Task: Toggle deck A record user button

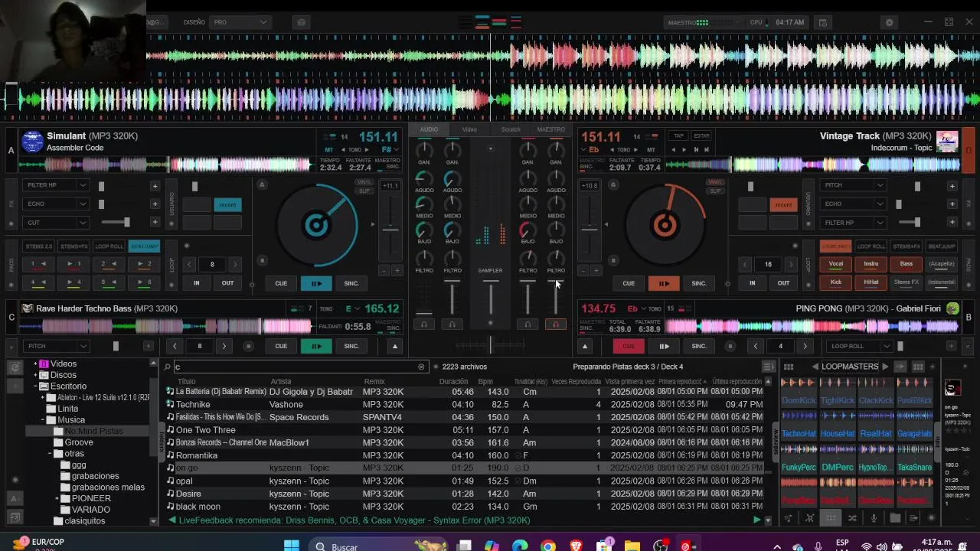Action: tap(227, 204)
